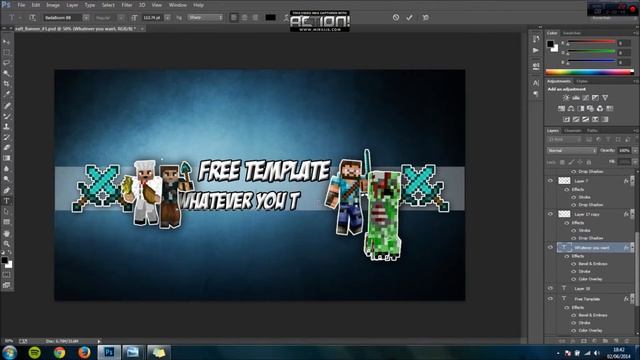Open the Opacity dropdown arrow
This screenshot has height=360, width=640.
[635, 151]
